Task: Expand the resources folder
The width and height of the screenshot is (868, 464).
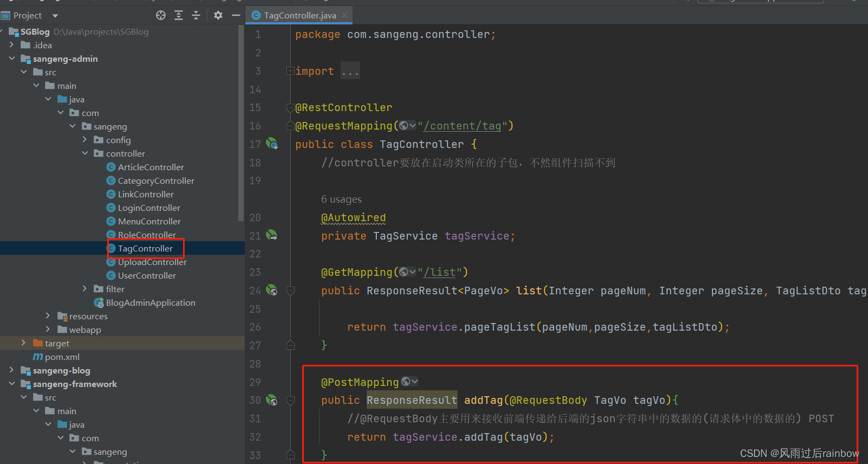Action: click(x=48, y=316)
